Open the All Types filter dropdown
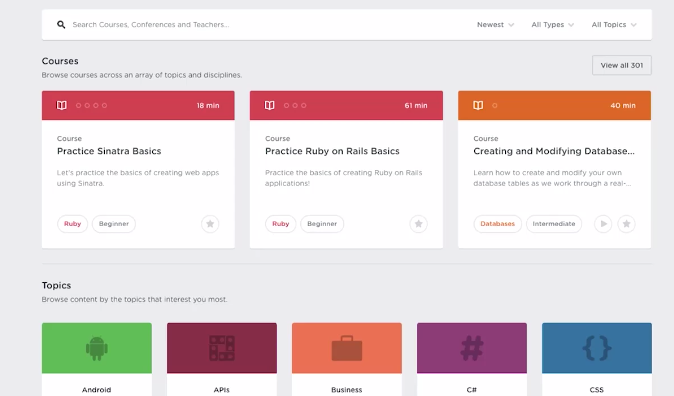This screenshot has height=396, width=674. tap(552, 25)
